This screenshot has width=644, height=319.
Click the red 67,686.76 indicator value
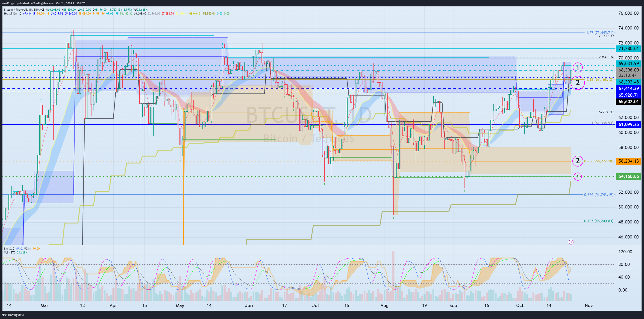(x=168, y=14)
